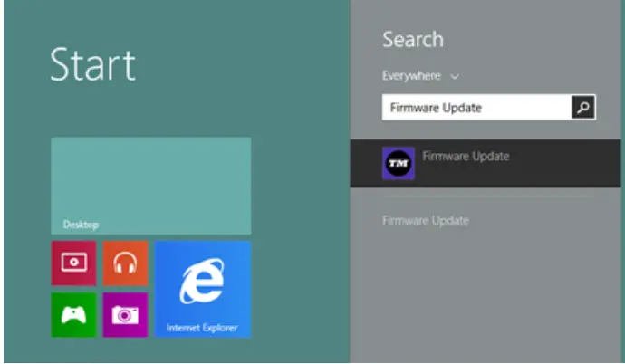Choose the Firmware Update suggestion below the divider
The height and width of the screenshot is (364, 625).
point(426,221)
